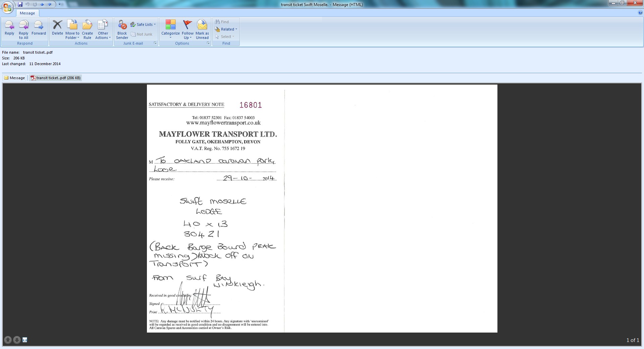
Task: Click the Create Rule icon
Action: coord(87,30)
